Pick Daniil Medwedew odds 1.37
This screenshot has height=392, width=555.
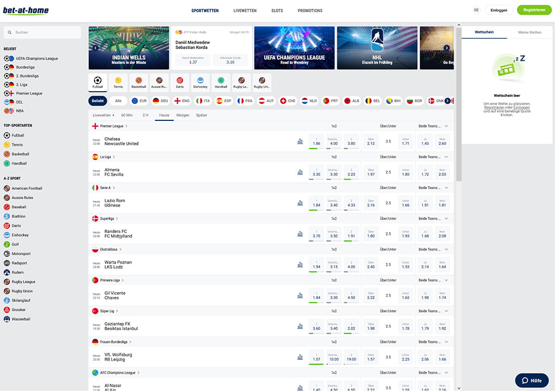(193, 60)
